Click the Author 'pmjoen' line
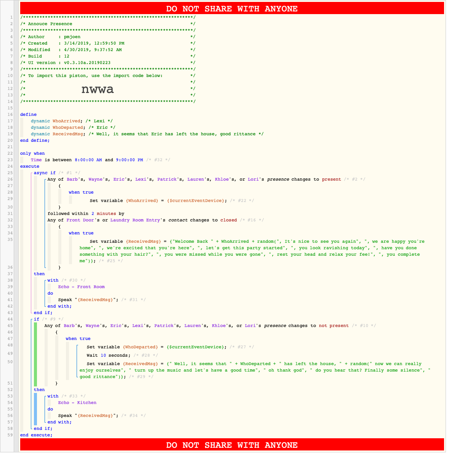 (108, 37)
